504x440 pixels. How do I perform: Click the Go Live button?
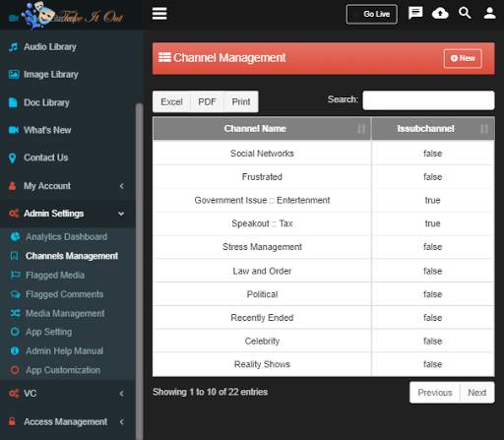(371, 14)
